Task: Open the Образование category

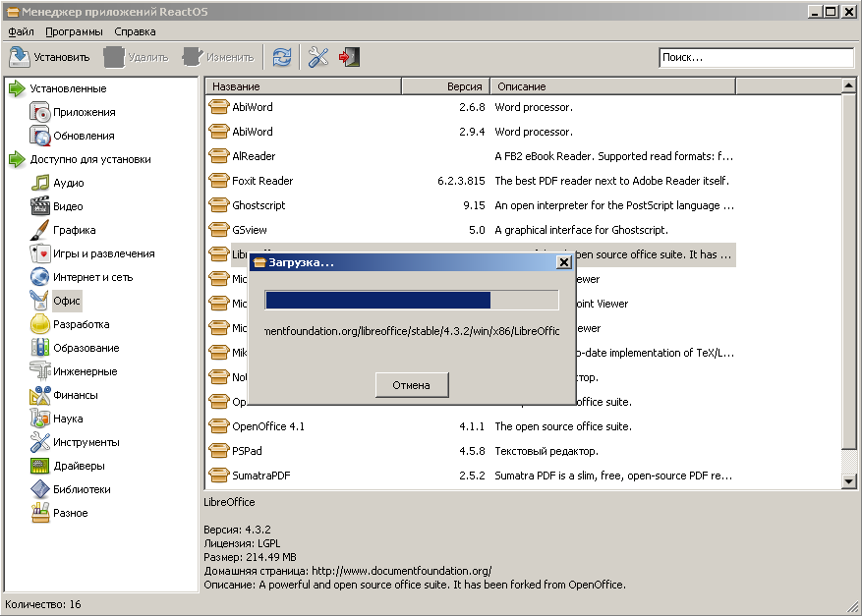Action: point(75,348)
